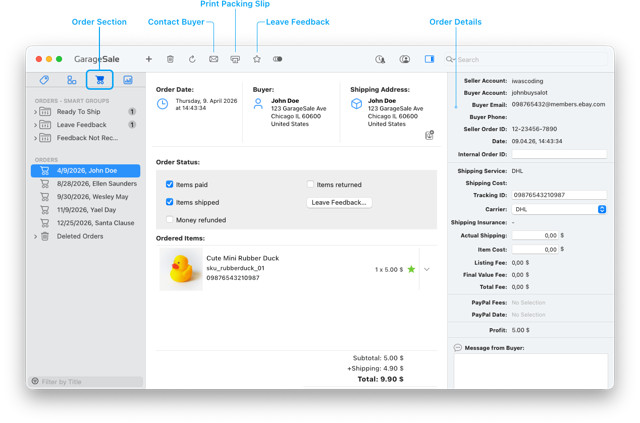Image resolution: width=640 pixels, height=423 pixels.
Task: Click buyer email 098765432@members.ebay.com
Action: point(558,105)
